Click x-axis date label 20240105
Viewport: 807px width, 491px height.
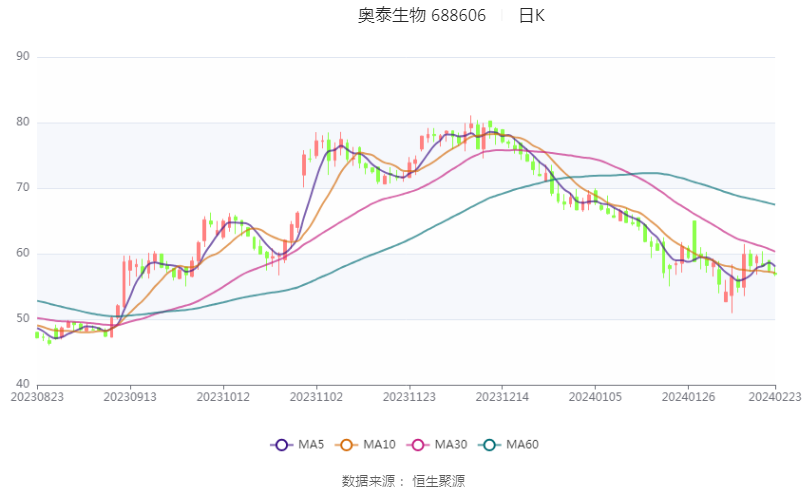point(595,397)
